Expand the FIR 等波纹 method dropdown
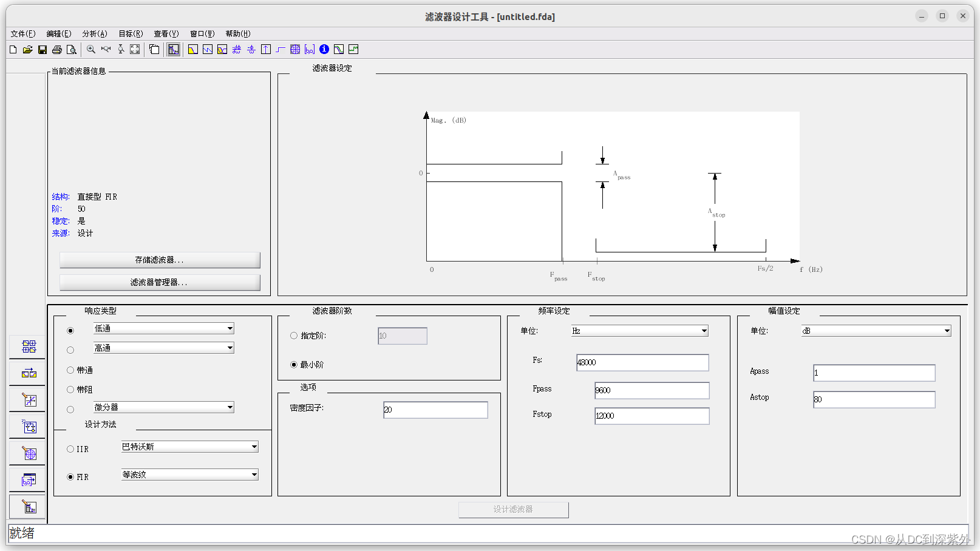Viewport: 980px width, 551px height. [254, 474]
